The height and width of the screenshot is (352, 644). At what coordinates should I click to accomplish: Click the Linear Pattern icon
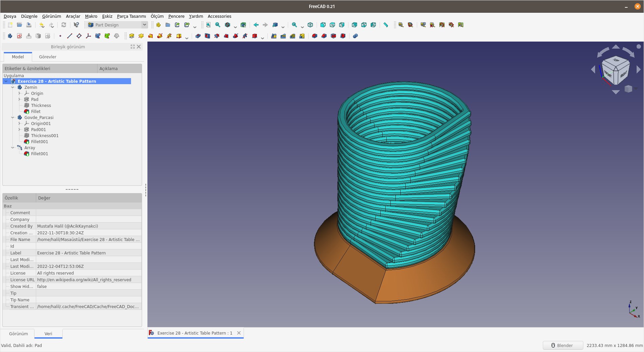tap(283, 36)
